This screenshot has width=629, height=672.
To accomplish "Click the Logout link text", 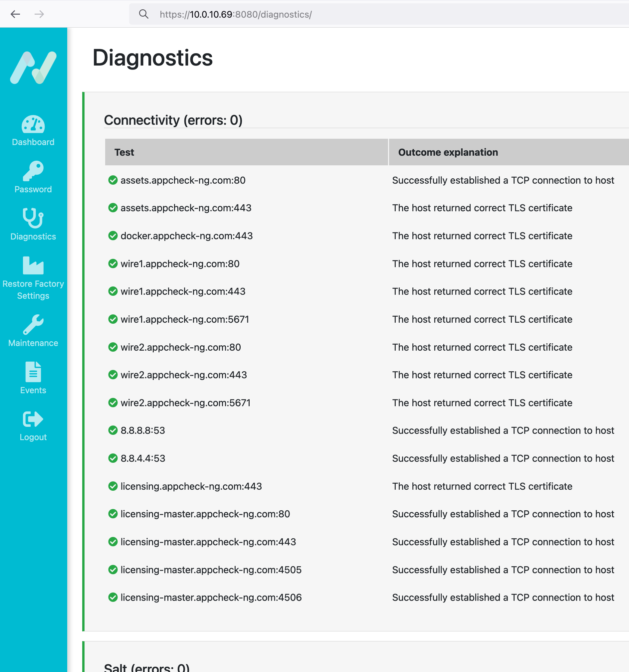I will click(x=33, y=437).
